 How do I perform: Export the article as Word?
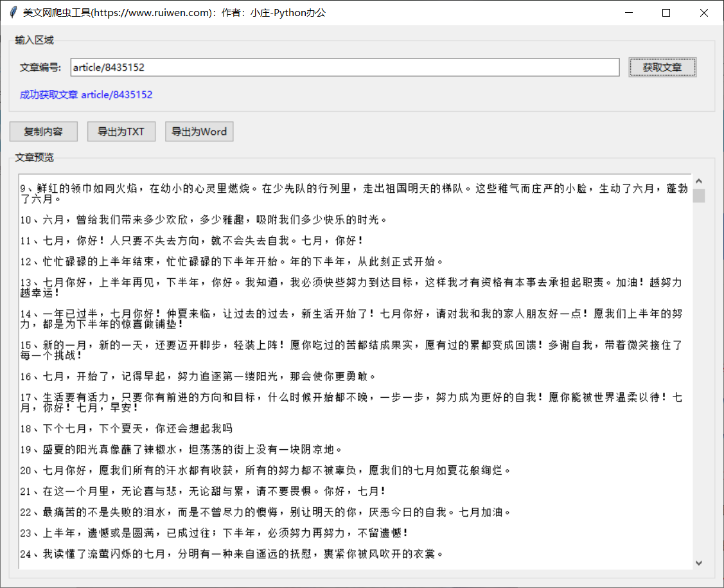[199, 131]
